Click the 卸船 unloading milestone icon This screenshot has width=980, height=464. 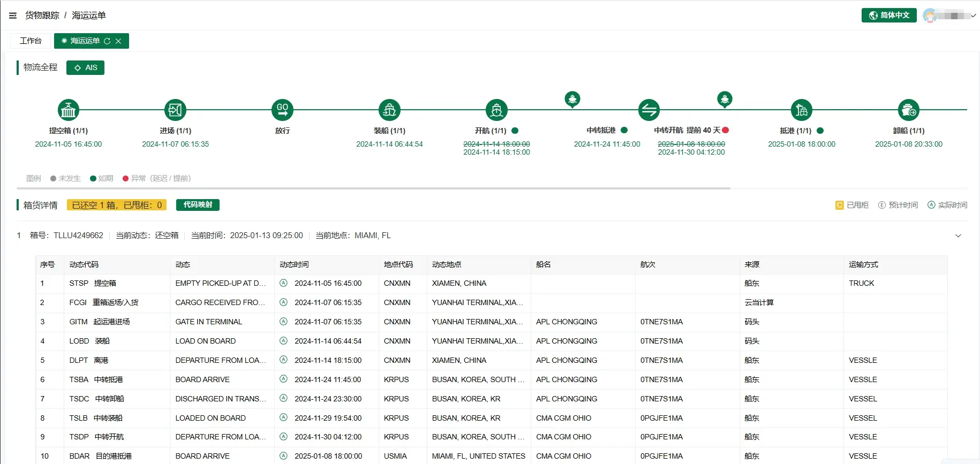pyautogui.click(x=909, y=110)
